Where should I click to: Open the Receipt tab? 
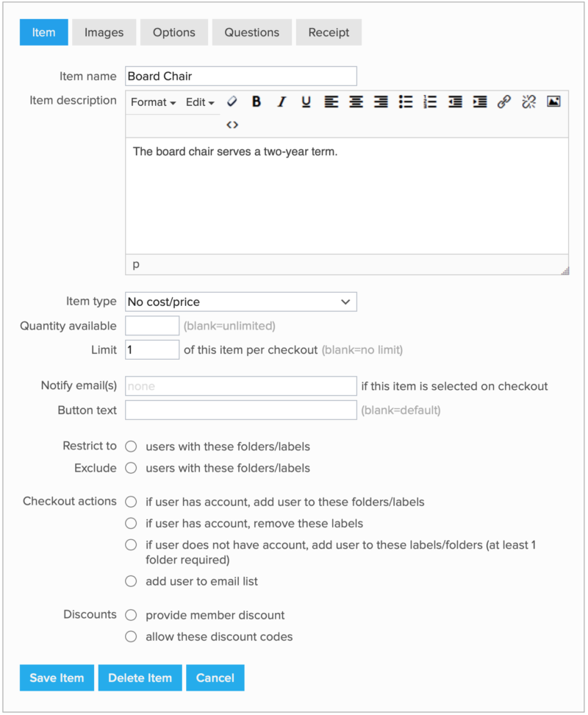(329, 32)
